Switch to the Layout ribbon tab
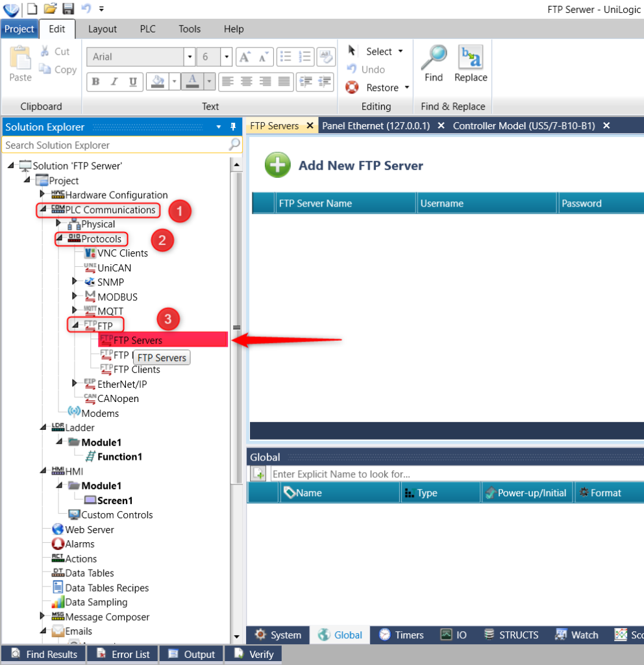The width and height of the screenshot is (644, 665). (102, 29)
